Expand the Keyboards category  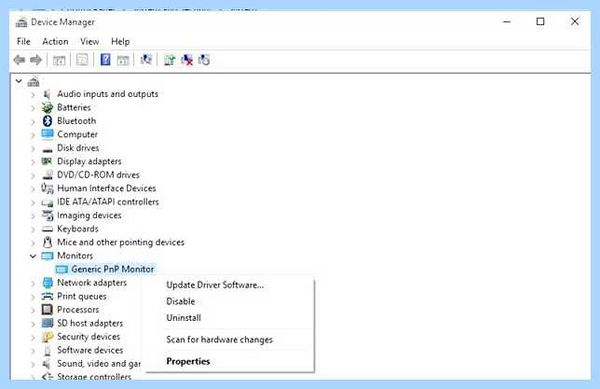click(x=33, y=229)
